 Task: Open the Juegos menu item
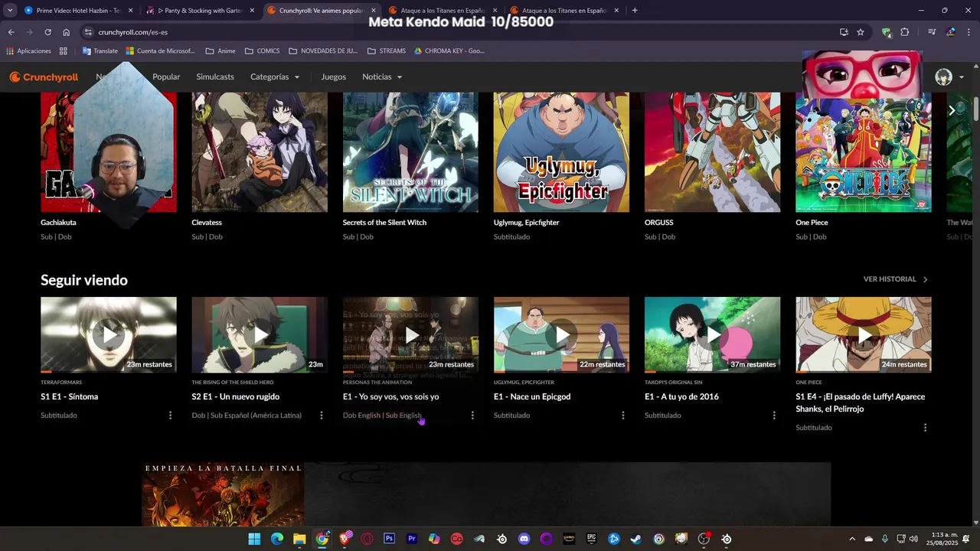(334, 77)
